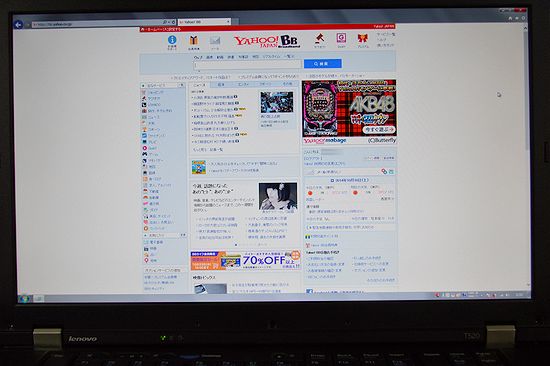Switch to the ニュース topics tab

click(x=200, y=85)
